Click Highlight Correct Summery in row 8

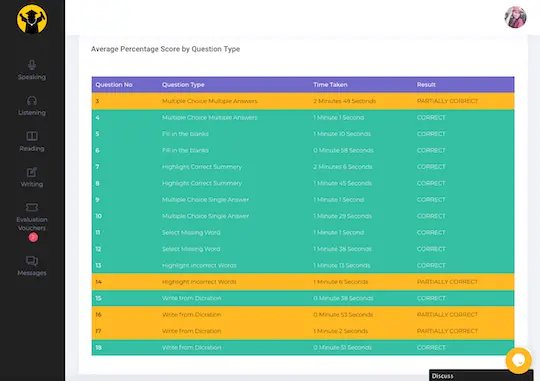point(202,183)
